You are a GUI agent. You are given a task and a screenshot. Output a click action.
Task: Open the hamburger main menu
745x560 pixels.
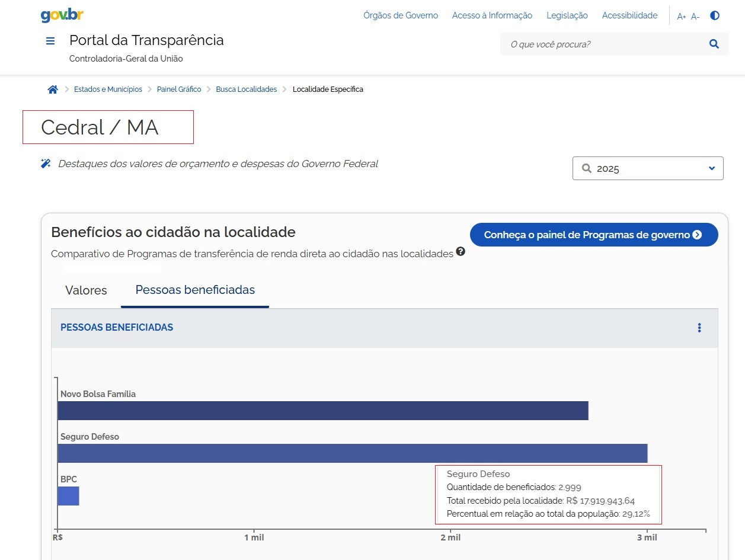point(50,41)
